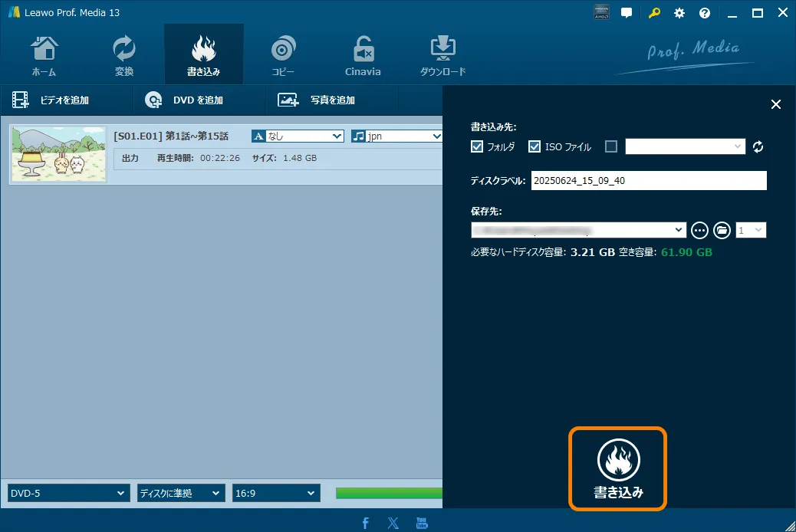Click the audio note icon beside jpn
This screenshot has width=796, height=532.
pyautogui.click(x=358, y=136)
